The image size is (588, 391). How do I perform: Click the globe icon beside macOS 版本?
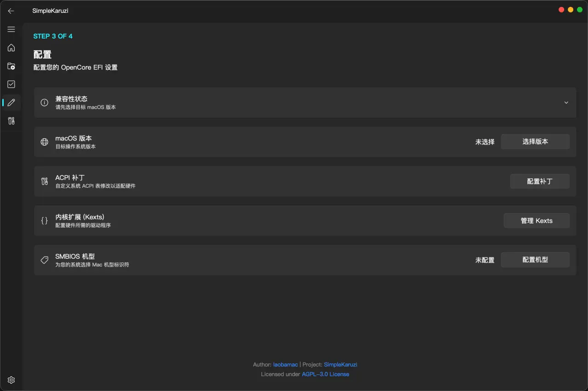45,142
